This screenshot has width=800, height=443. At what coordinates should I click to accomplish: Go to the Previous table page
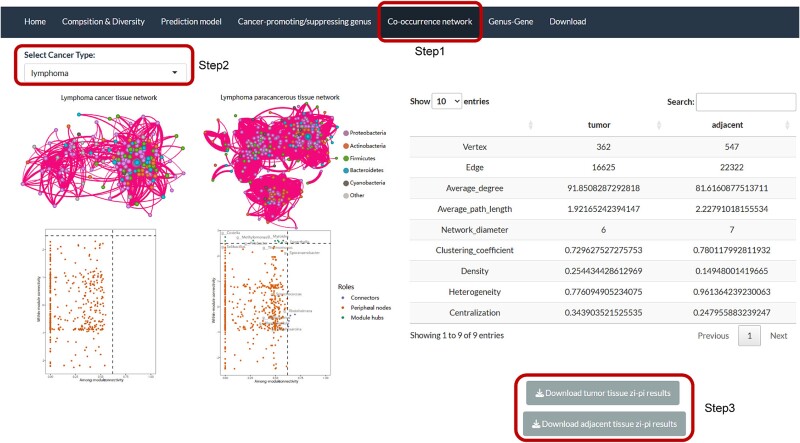713,335
